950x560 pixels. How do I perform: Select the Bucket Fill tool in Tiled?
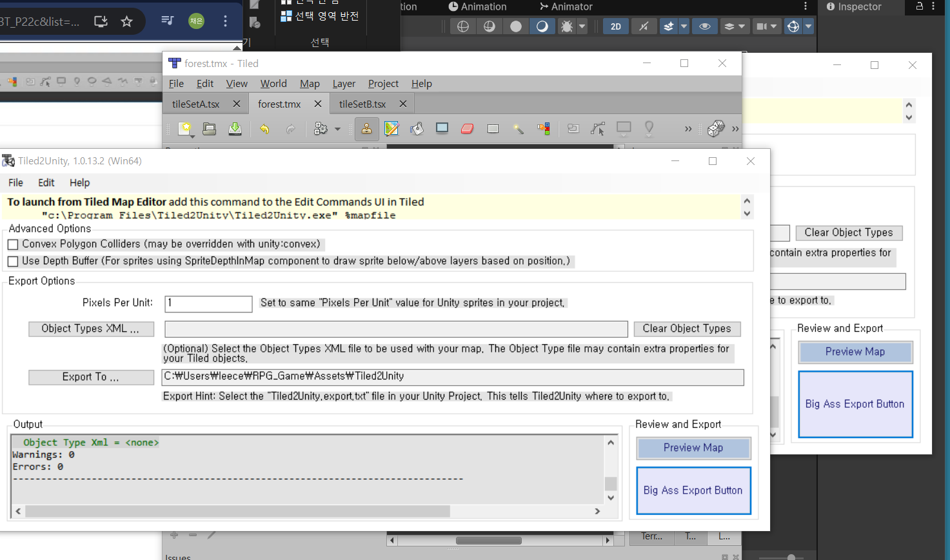(417, 129)
